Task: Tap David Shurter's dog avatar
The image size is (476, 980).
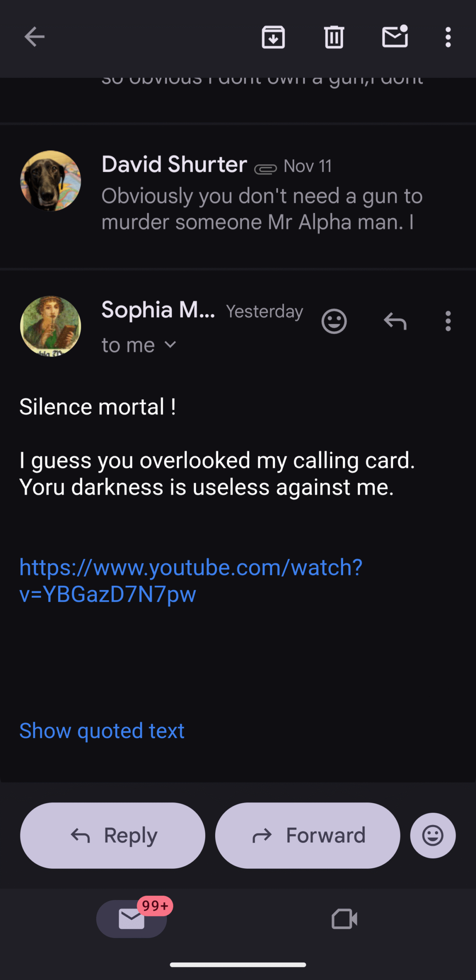Action: click(51, 181)
